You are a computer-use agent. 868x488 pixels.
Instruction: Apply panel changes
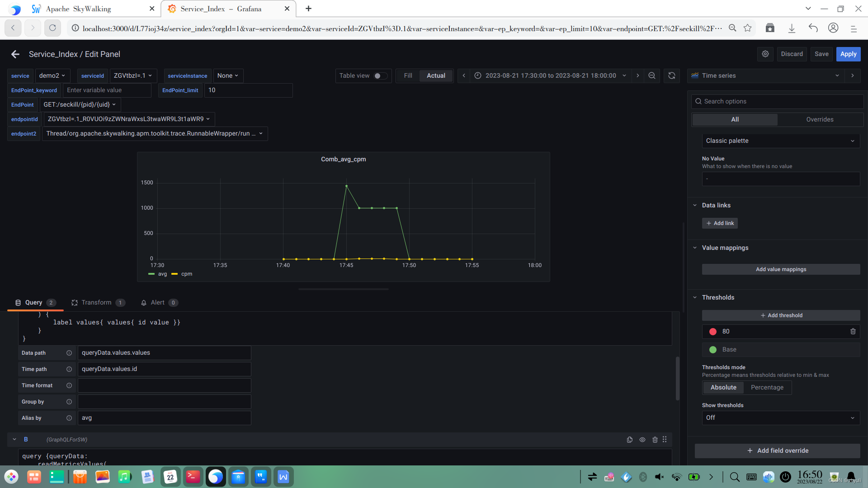[x=848, y=54]
